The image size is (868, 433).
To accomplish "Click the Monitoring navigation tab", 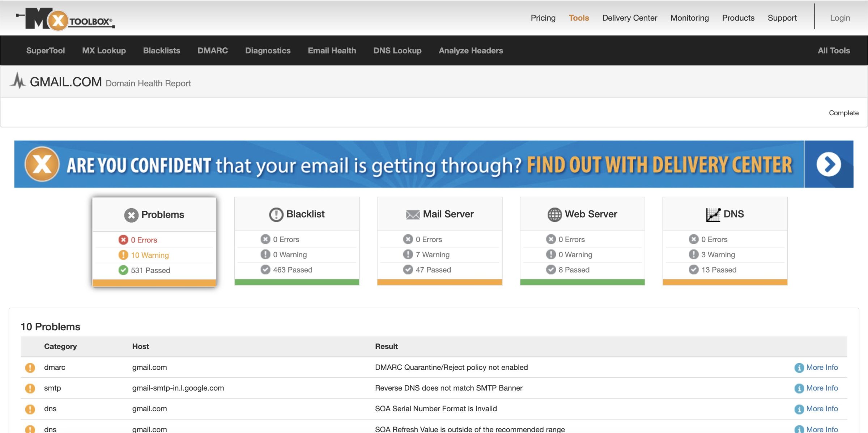I will (x=690, y=18).
